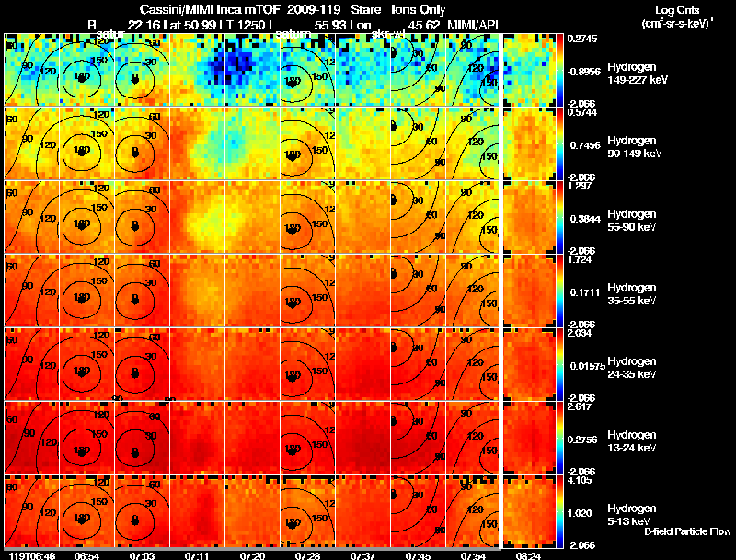Open the 13-24 keV image at 07:11

pyautogui.click(x=197, y=438)
